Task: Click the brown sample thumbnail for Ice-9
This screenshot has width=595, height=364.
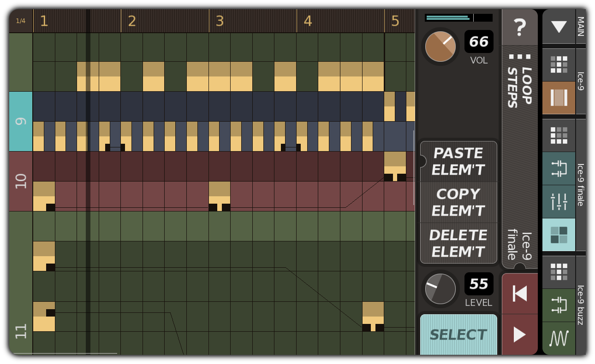Action: point(559,98)
